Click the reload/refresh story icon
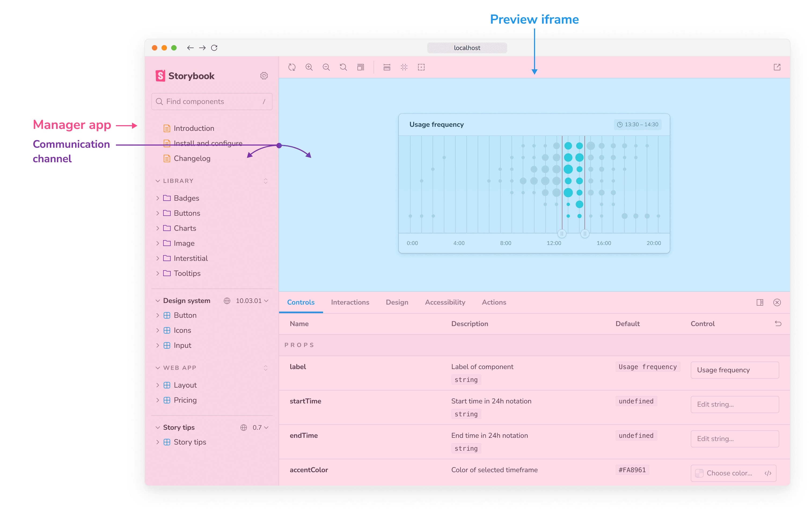 click(x=292, y=67)
